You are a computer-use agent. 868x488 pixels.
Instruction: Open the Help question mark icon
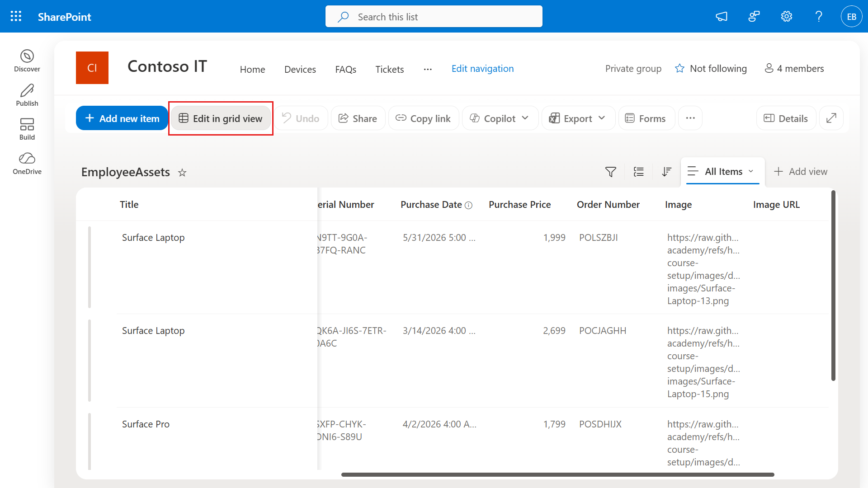tap(819, 17)
